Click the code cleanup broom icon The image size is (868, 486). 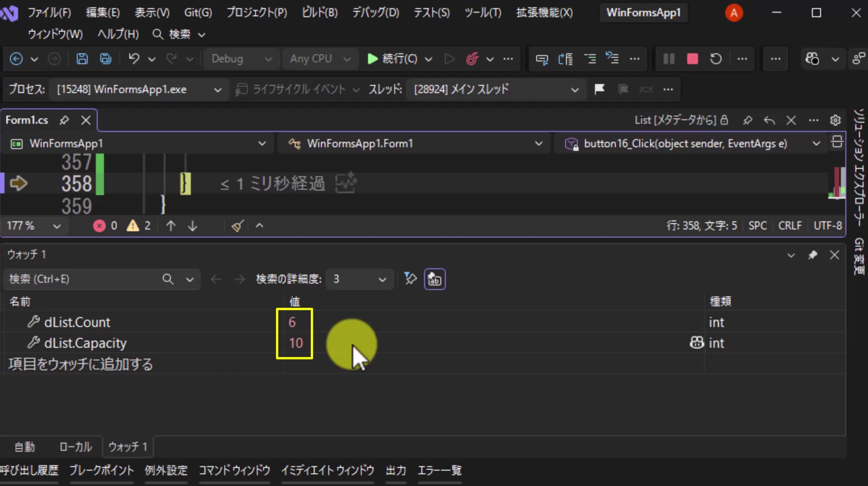pos(238,225)
